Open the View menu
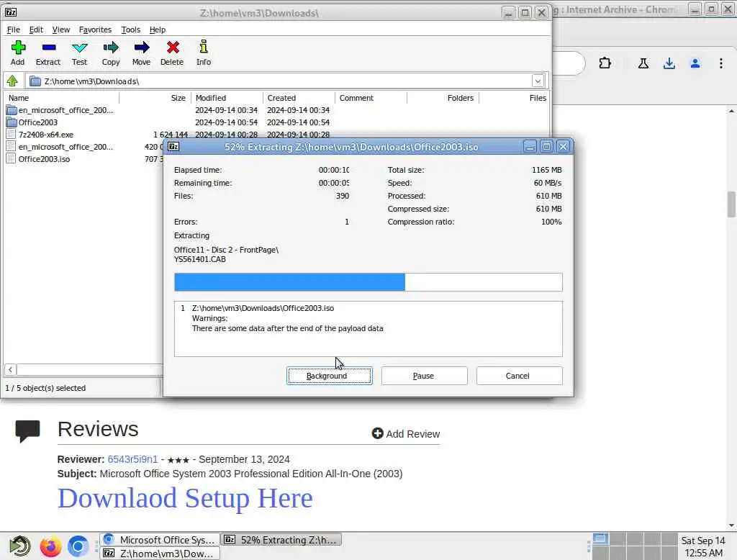 pyautogui.click(x=61, y=30)
